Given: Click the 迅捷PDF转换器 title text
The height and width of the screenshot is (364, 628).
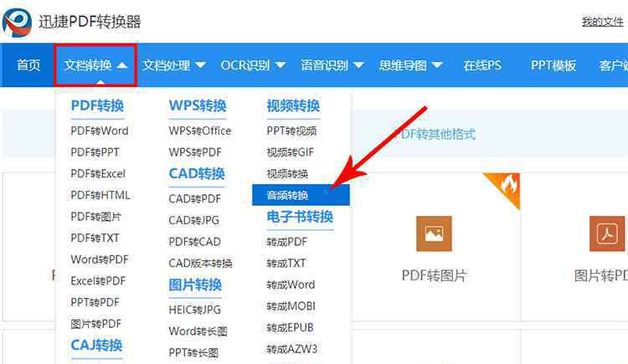Looking at the screenshot, I should [x=90, y=22].
